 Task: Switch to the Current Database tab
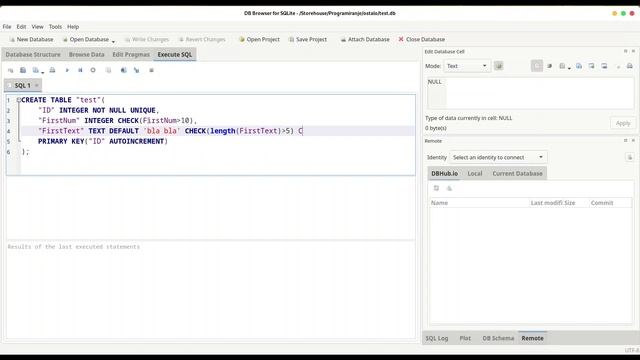pos(517,173)
